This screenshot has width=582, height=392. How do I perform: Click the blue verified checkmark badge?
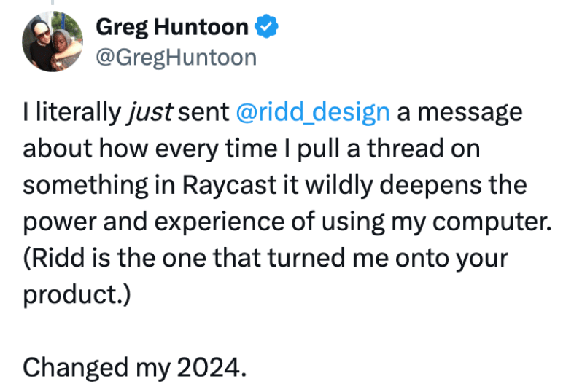pyautogui.click(x=266, y=26)
